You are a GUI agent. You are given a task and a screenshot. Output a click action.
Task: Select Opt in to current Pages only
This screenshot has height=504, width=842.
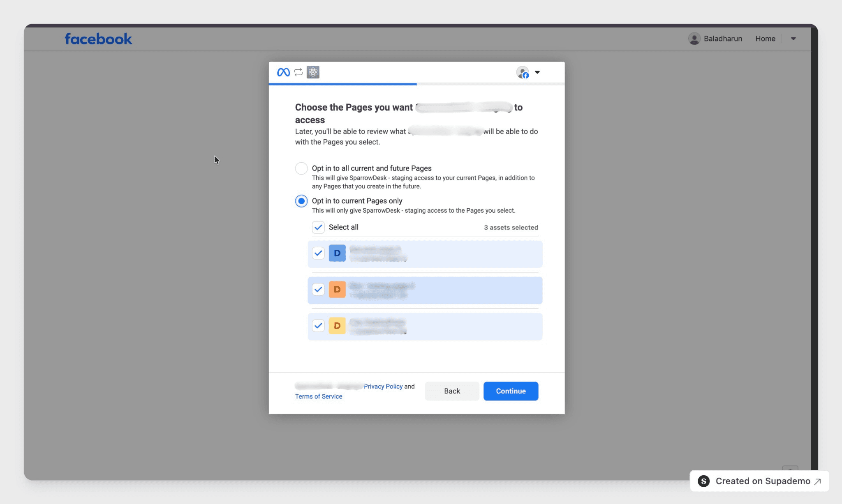[301, 201]
